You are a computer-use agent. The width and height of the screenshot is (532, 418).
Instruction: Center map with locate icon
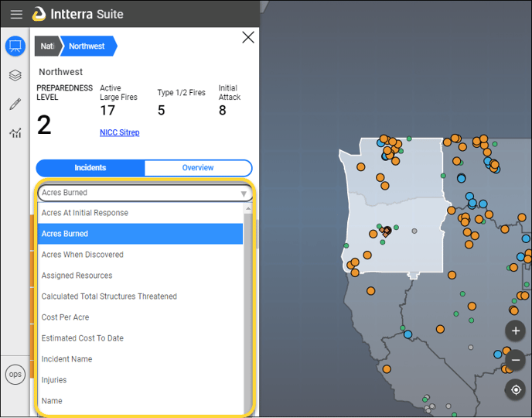(516, 389)
